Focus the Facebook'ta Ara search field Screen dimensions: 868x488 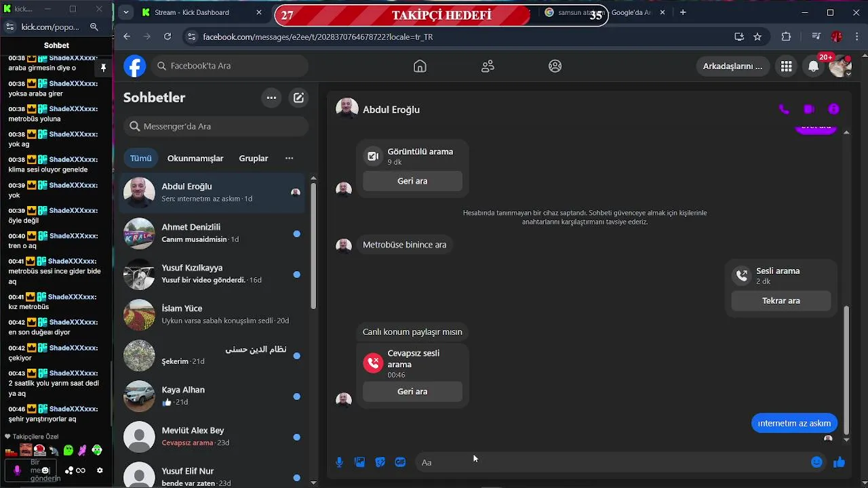(229, 66)
